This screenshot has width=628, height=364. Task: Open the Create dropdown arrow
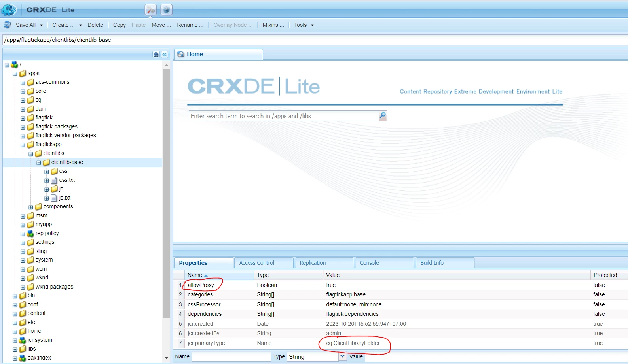pyautogui.click(x=80, y=25)
